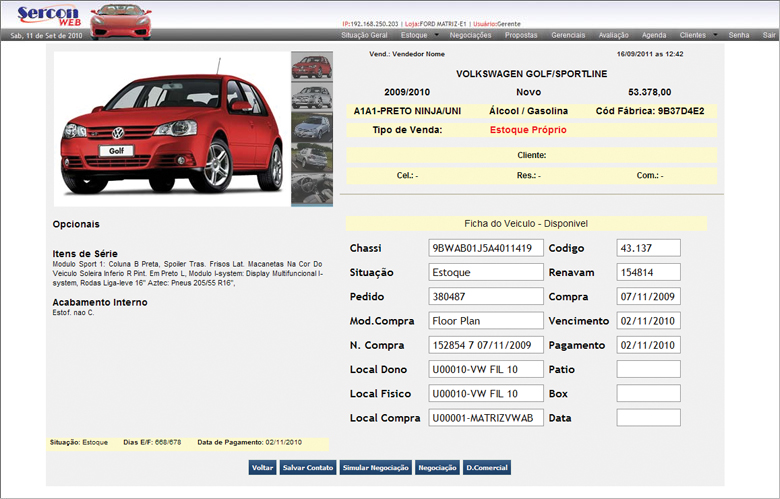Click the Sercon WEB logo
The image size is (780, 499).
tap(49, 15)
